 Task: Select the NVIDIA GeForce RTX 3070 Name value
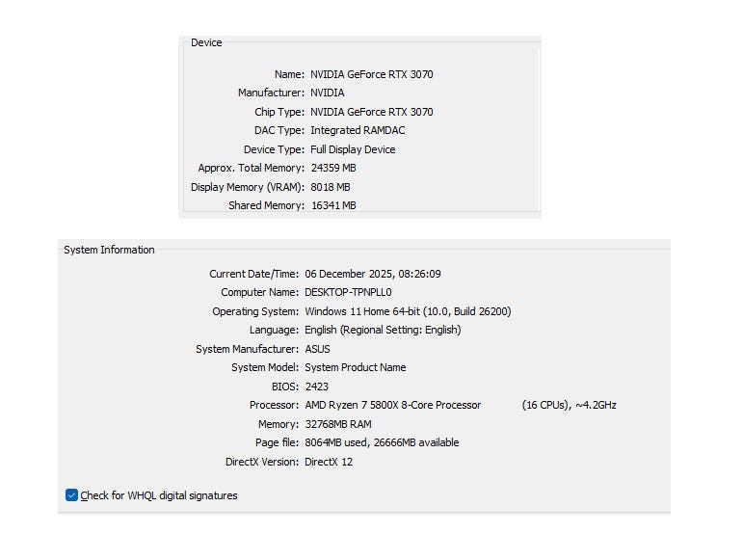click(x=371, y=74)
